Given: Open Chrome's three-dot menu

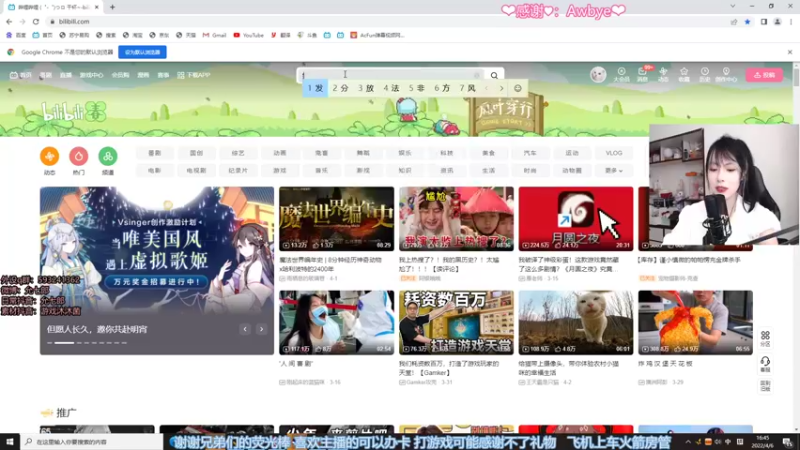Looking at the screenshot, I should pos(791,21).
